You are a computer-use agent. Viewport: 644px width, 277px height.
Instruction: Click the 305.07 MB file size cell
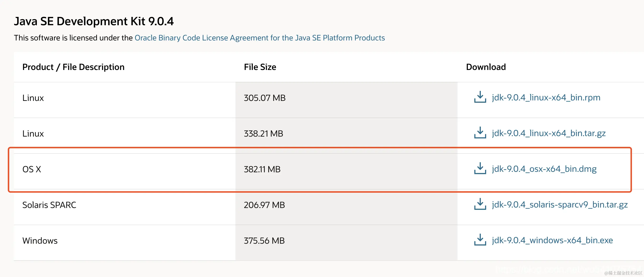pyautogui.click(x=264, y=98)
